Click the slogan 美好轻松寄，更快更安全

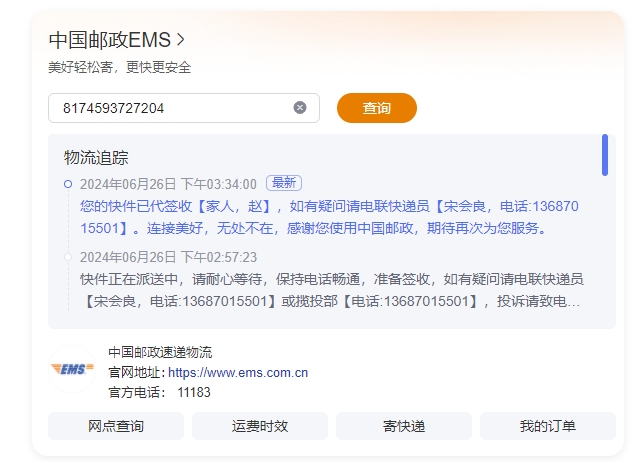tap(119, 67)
